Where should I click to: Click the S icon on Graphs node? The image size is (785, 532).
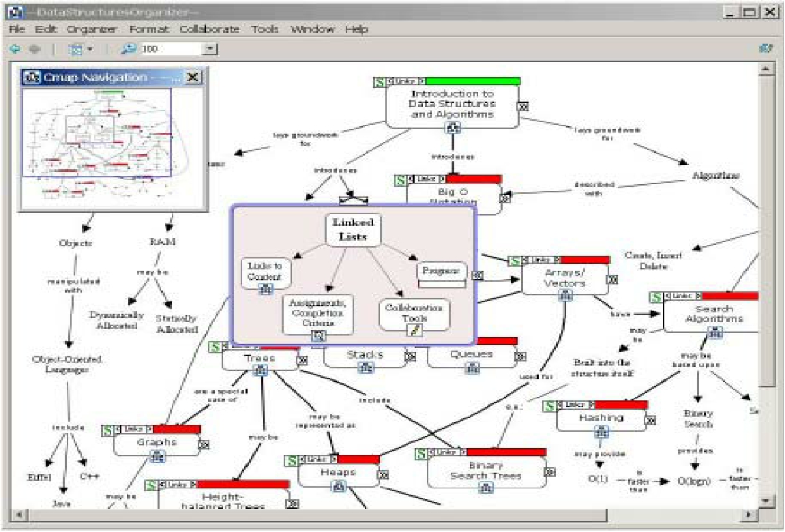tap(107, 430)
